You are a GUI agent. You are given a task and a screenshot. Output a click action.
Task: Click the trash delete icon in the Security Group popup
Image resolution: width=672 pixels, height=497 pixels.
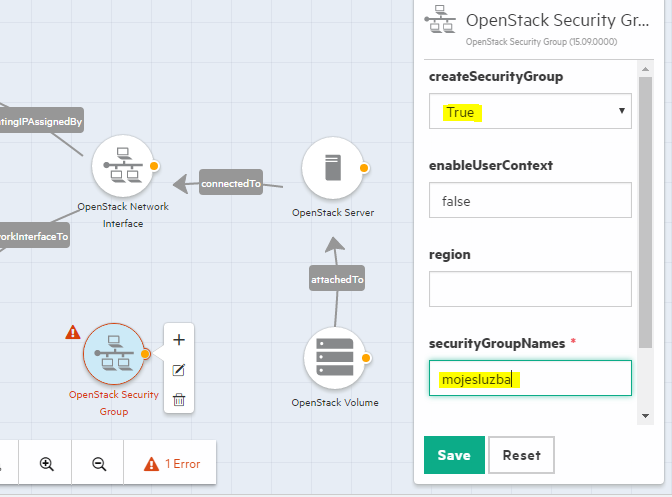[179, 400]
